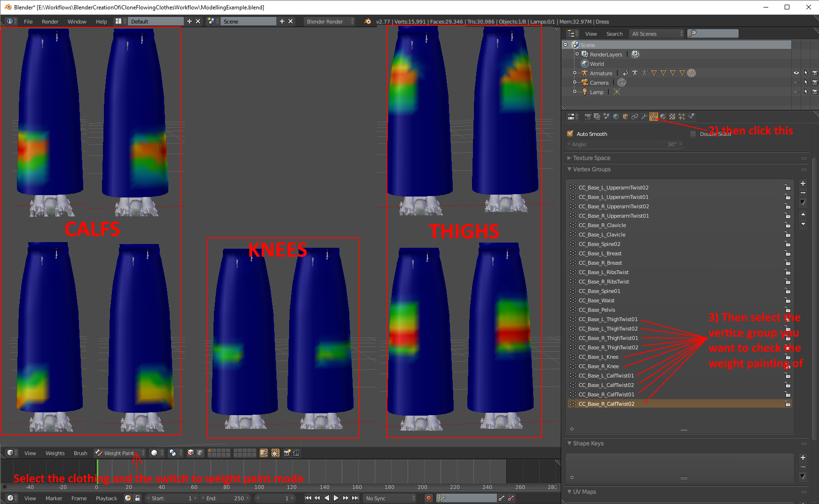Open the Window menu

[x=77, y=22]
